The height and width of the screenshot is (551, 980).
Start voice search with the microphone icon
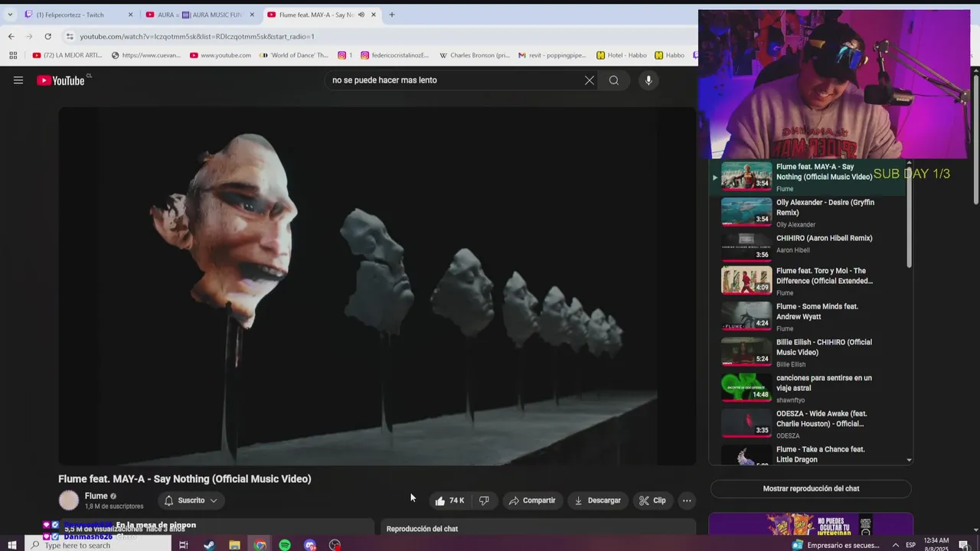coord(648,80)
